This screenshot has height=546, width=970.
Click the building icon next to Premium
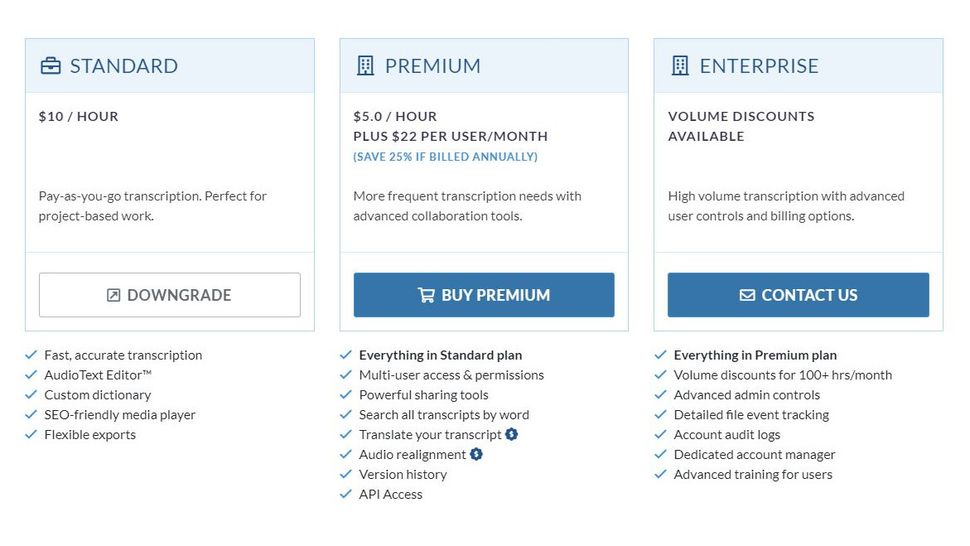click(365, 66)
